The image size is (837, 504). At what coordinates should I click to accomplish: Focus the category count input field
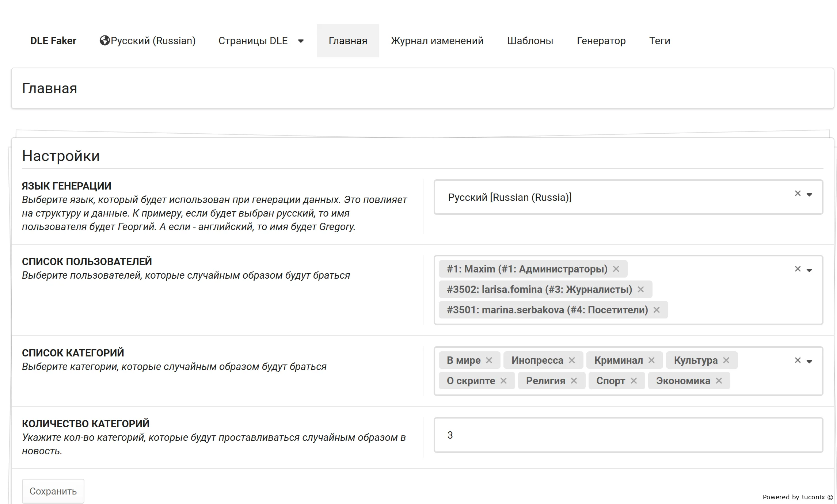[x=628, y=435]
